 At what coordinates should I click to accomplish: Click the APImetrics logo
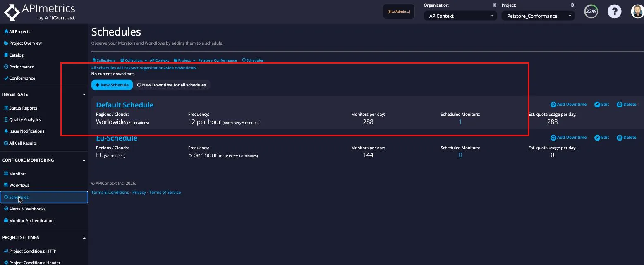[40, 12]
